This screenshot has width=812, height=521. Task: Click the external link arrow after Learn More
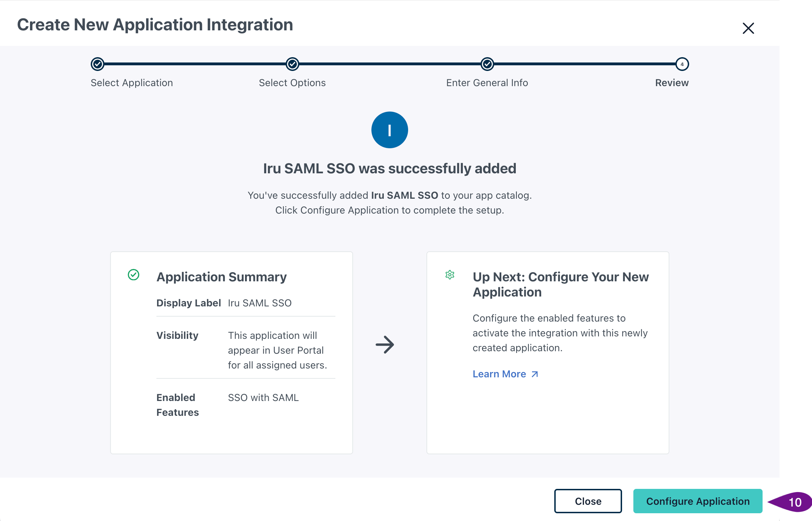tap(535, 374)
